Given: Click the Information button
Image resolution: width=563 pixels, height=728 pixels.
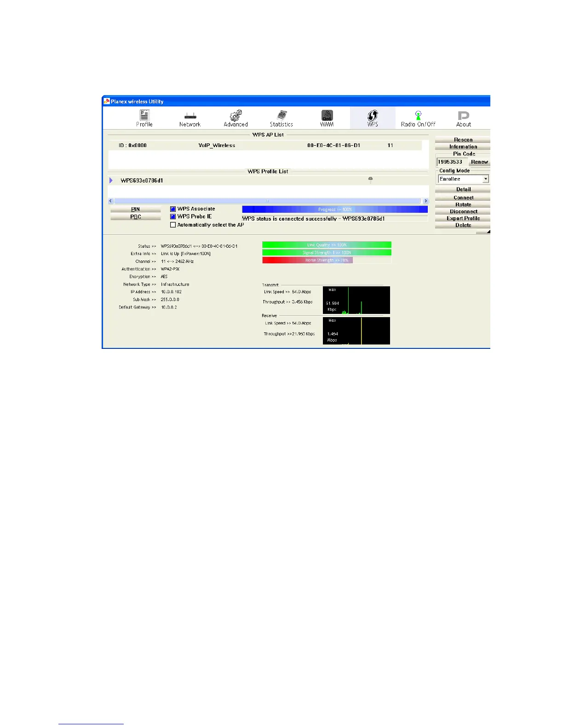Looking at the screenshot, I should [x=463, y=147].
